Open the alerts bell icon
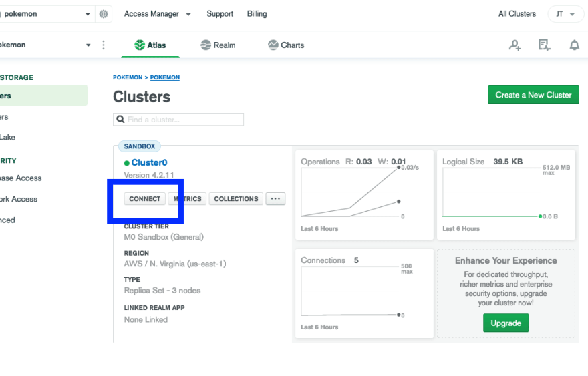Image resolution: width=588 pixels, height=376 pixels. [x=574, y=45]
